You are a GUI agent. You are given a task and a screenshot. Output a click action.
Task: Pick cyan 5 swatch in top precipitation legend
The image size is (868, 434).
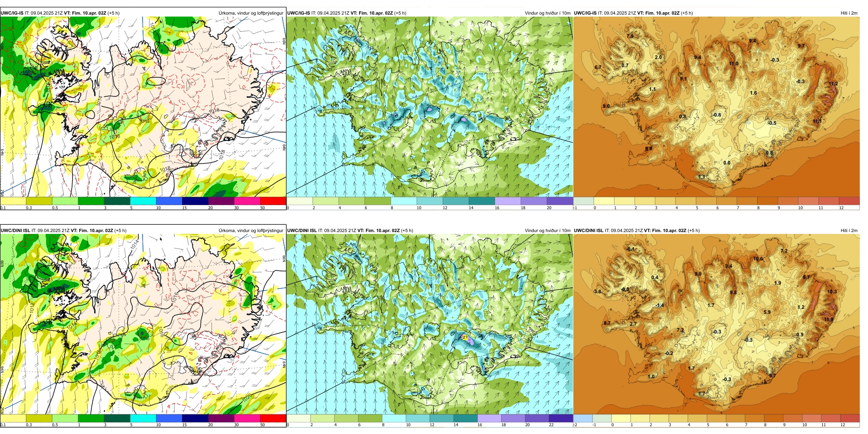point(143,201)
